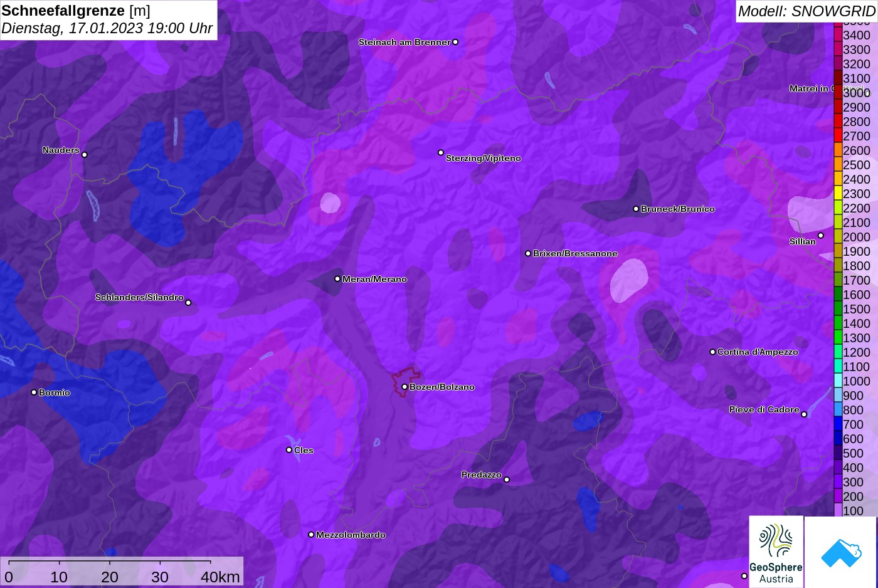Viewport: 878px width, 588px height.
Task: Click the Bormio marker dot
Action: 34,392
